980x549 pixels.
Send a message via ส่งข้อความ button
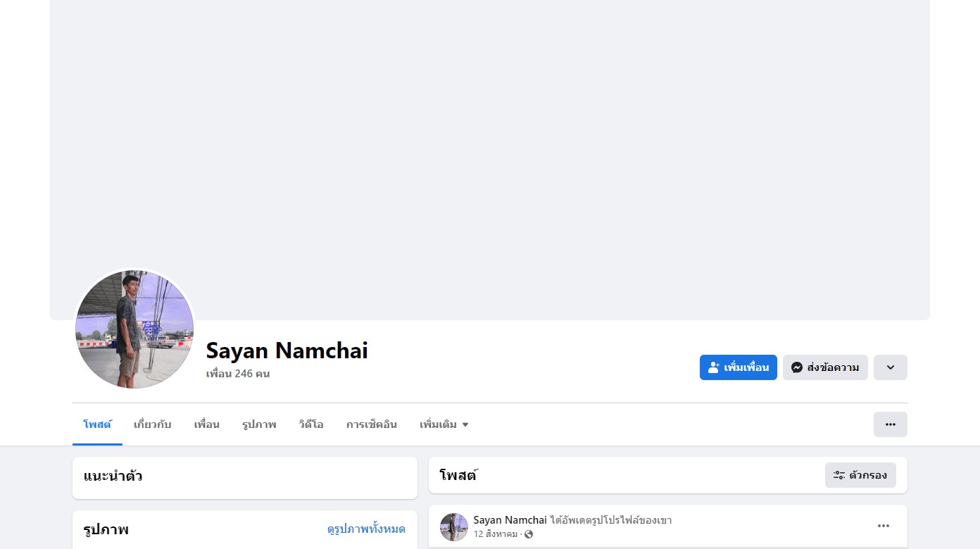pos(825,367)
